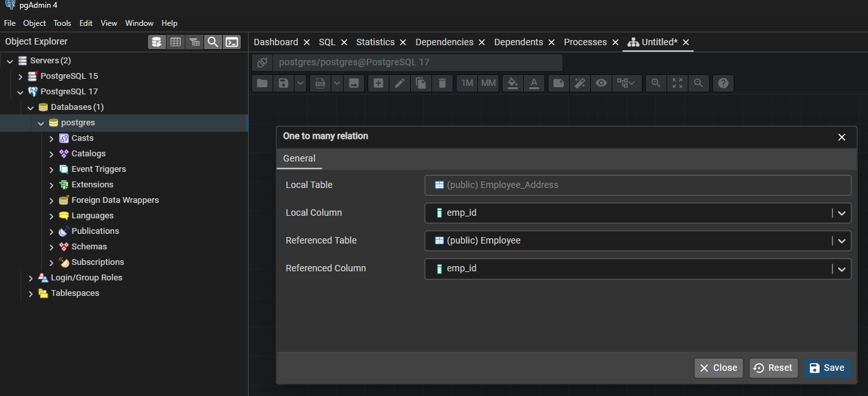Save the one to many relation

click(x=827, y=368)
